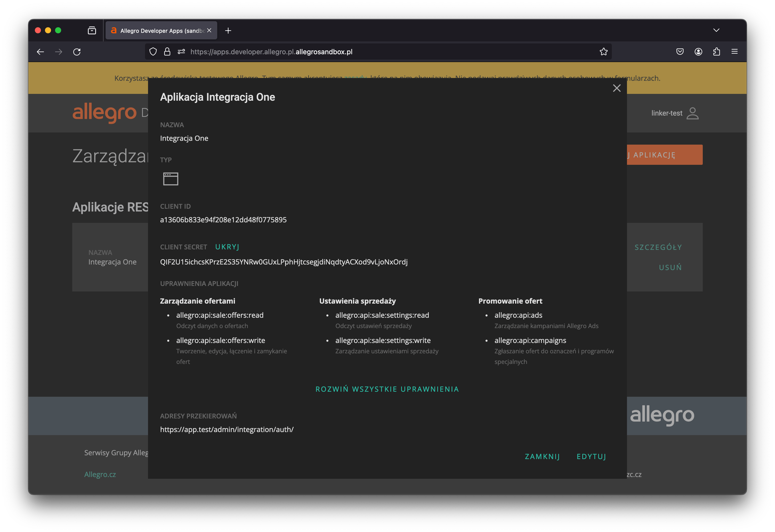Open the Firefox hamburger menu

734,52
